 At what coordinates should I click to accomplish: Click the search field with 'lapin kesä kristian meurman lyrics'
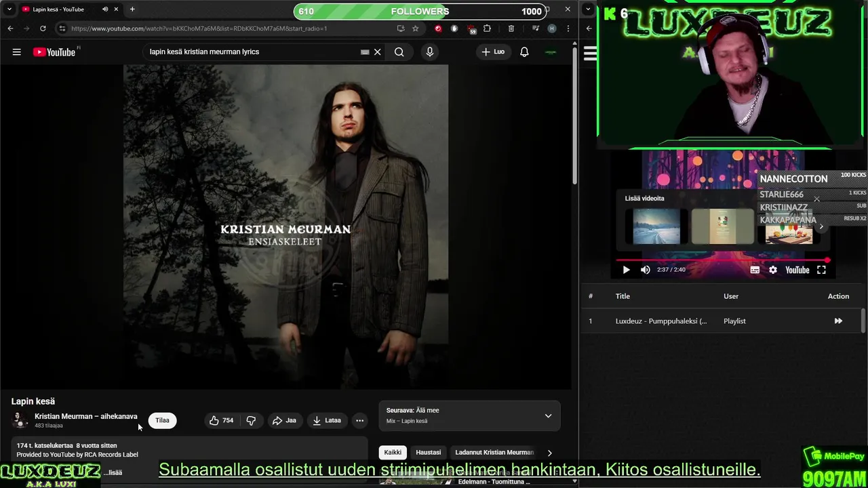pos(254,52)
